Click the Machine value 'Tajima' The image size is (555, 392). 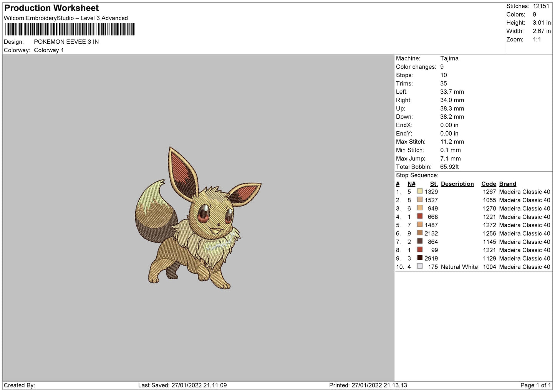tap(449, 58)
